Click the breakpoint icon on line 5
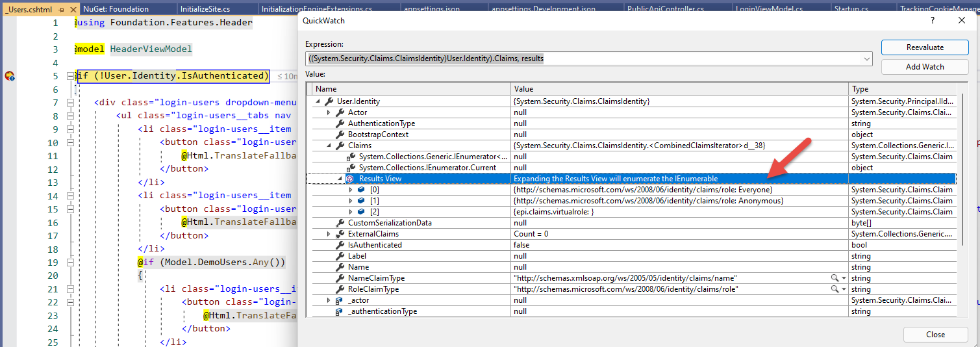 (x=9, y=76)
